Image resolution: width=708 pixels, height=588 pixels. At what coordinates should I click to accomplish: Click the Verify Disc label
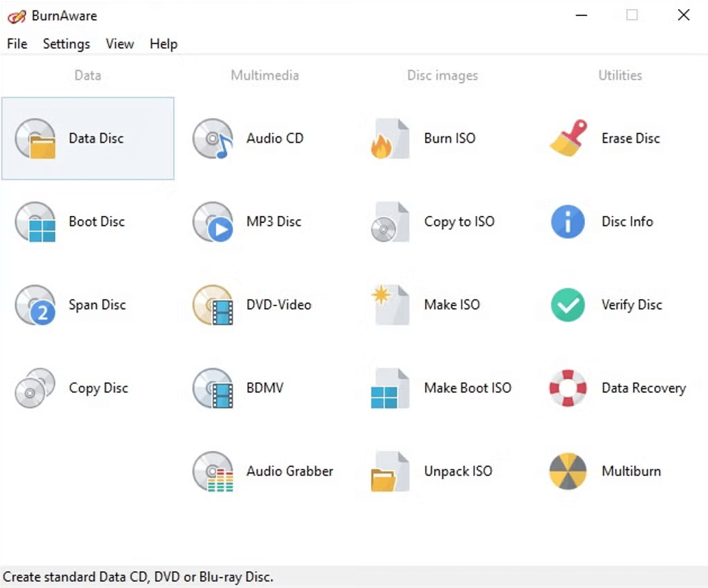pyautogui.click(x=632, y=305)
